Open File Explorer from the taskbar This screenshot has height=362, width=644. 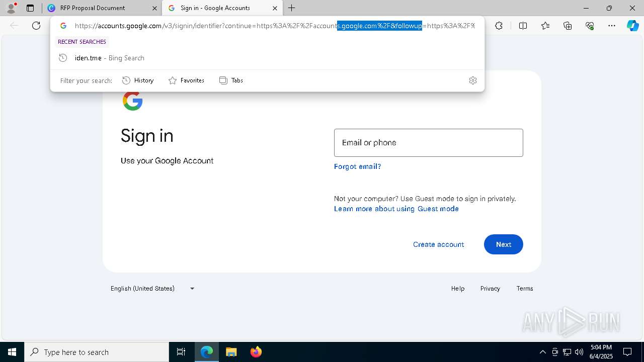231,352
